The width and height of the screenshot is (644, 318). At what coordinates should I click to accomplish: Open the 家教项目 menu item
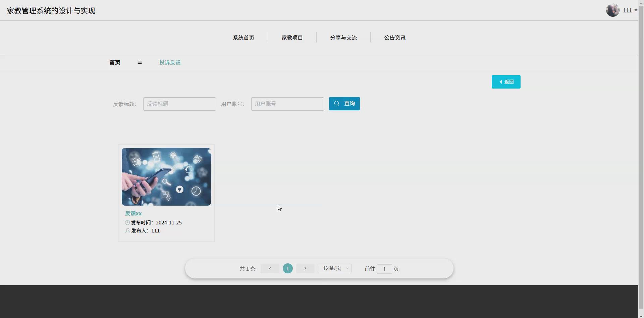(x=292, y=37)
